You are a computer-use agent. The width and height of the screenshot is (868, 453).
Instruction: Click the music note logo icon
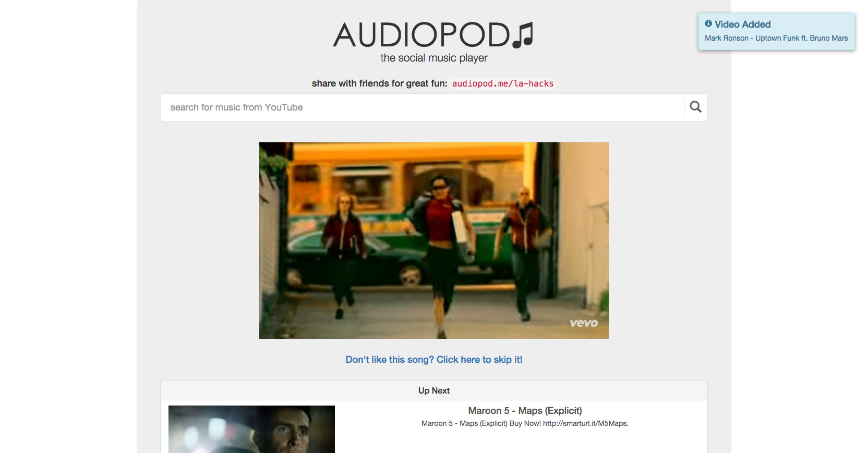(x=523, y=35)
